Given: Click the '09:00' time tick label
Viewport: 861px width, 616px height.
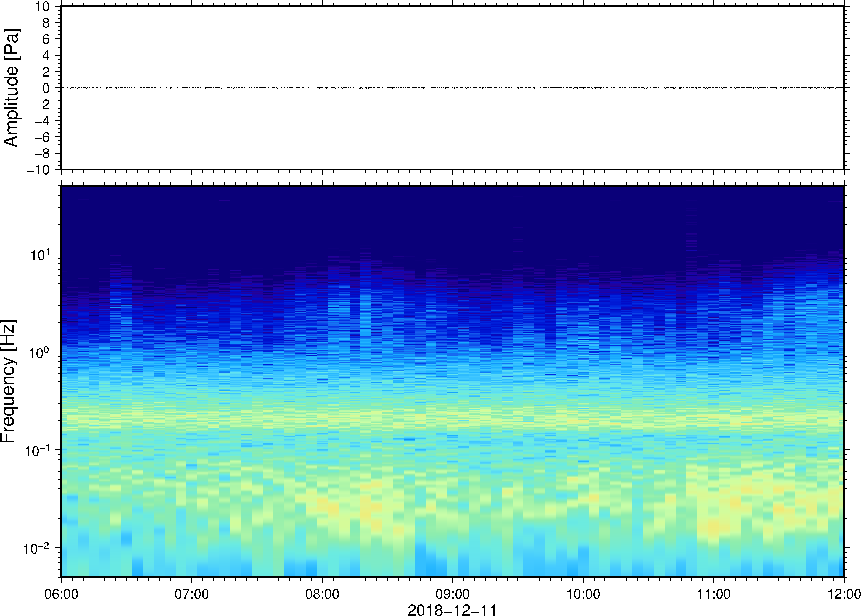Looking at the screenshot, I should click(453, 594).
